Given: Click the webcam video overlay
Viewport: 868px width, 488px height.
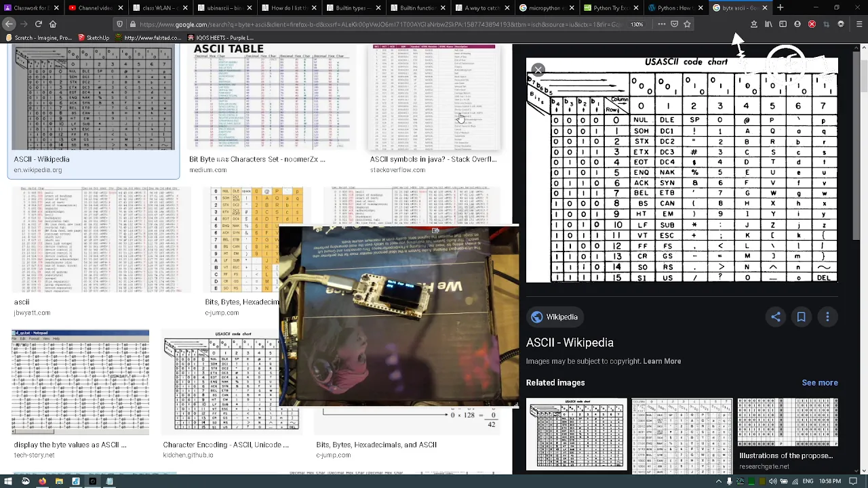Looking at the screenshot, I should 399,316.
